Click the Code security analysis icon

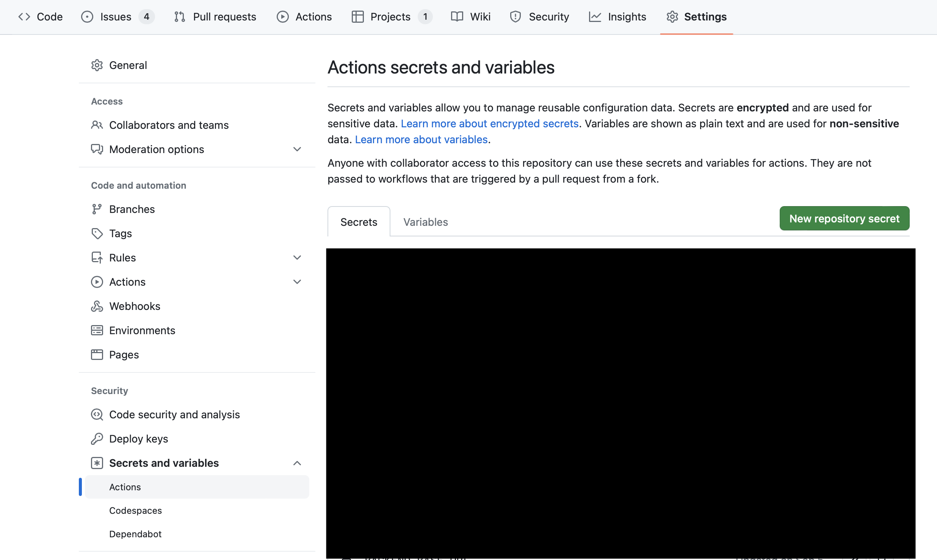pos(97,415)
